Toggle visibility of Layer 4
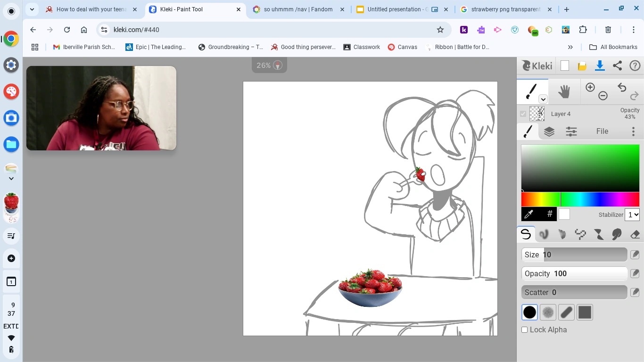This screenshot has width=644, height=362. [x=523, y=114]
